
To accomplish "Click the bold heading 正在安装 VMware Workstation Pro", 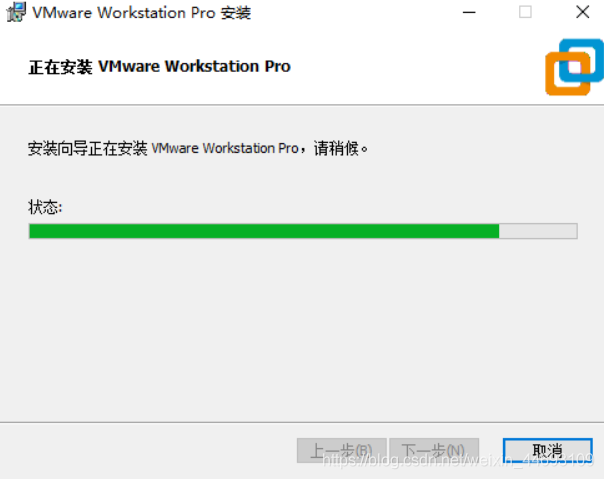I will click(159, 67).
